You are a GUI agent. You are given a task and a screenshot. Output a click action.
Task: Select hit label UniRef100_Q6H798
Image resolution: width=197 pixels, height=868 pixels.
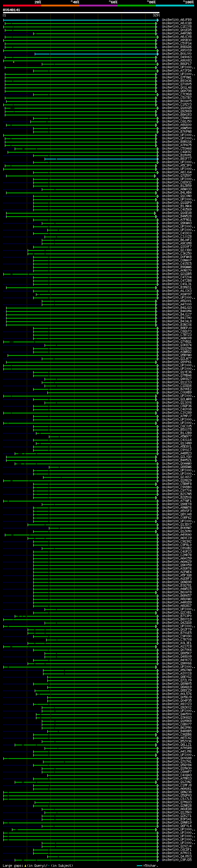(177, 91)
